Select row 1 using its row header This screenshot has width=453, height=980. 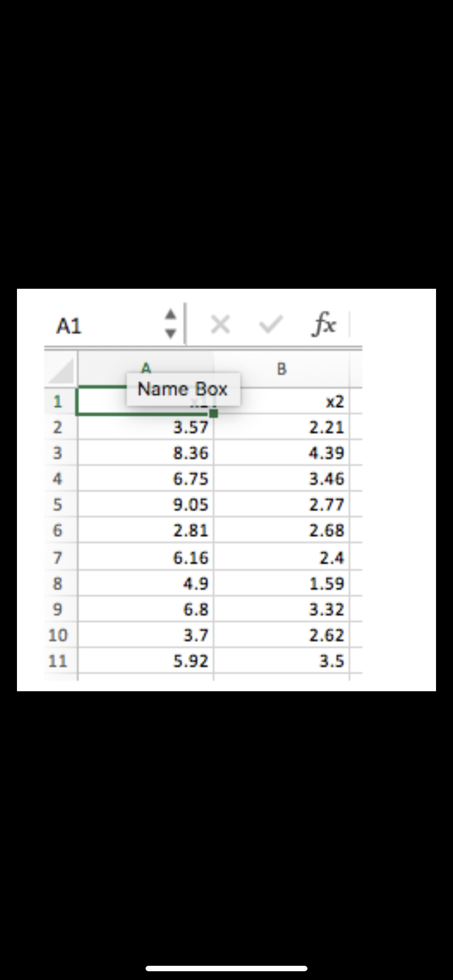click(59, 401)
